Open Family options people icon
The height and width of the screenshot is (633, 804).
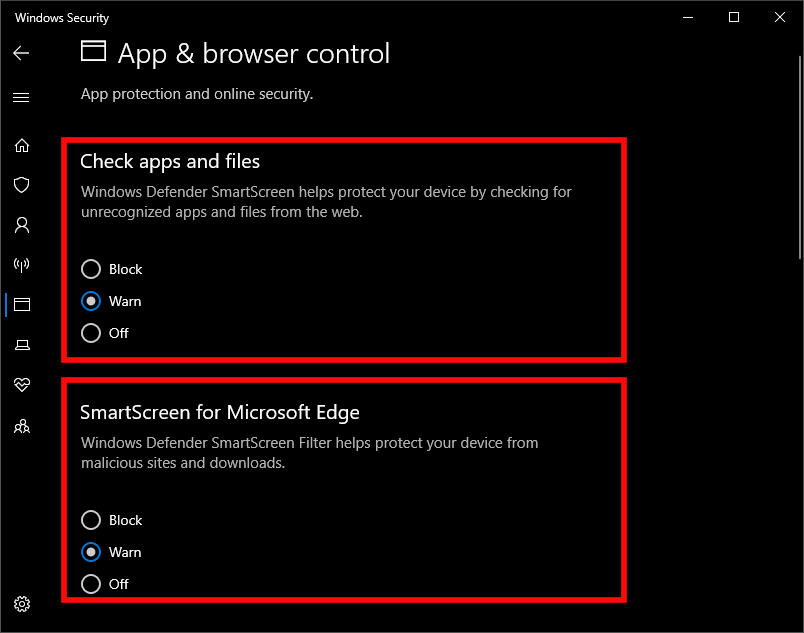[21, 426]
